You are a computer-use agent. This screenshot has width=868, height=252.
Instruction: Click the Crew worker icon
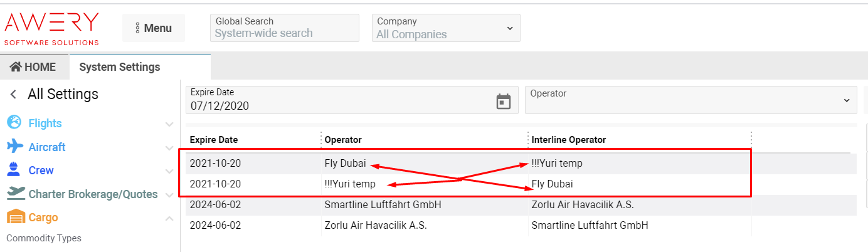[13, 170]
